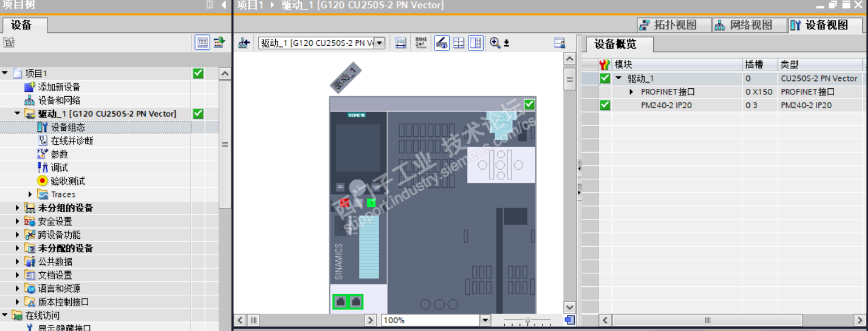Click 添加新设备 in project tree

(x=59, y=87)
